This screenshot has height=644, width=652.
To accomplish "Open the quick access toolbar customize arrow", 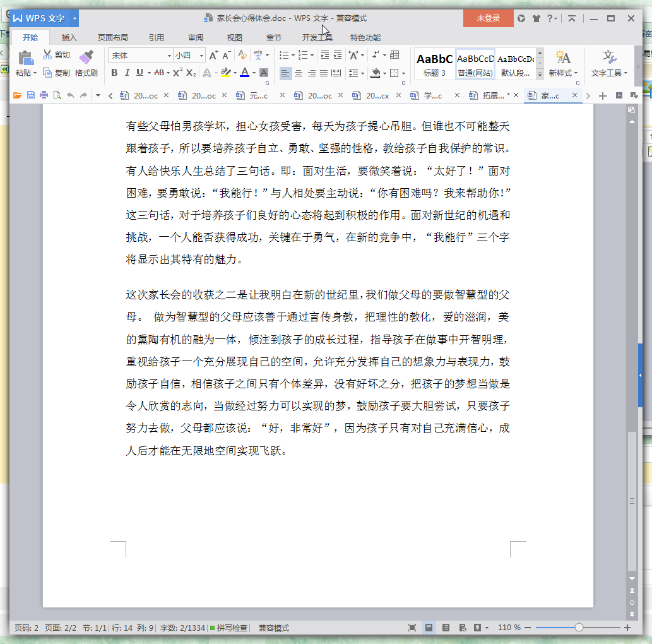I will coord(98,96).
